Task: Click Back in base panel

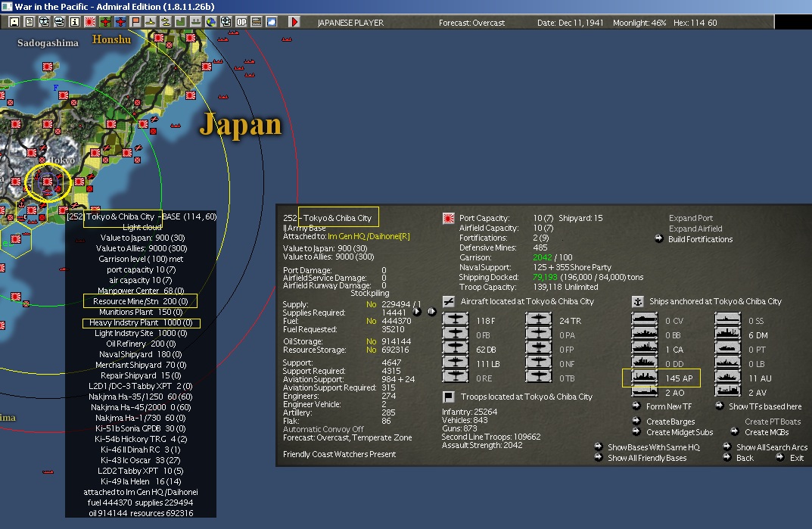Action: 745,458
